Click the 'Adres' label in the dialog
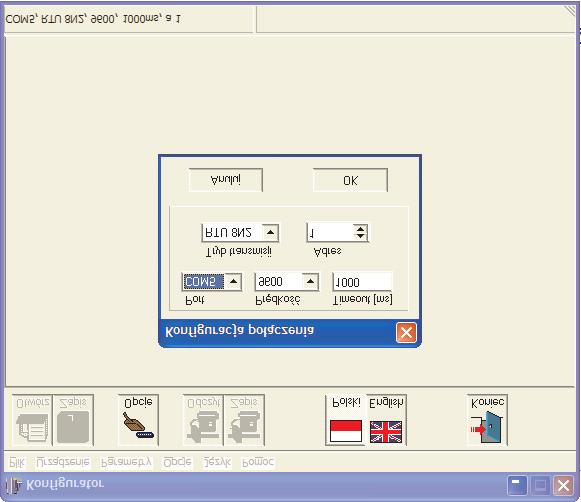This screenshot has width=581, height=502. coord(328,251)
